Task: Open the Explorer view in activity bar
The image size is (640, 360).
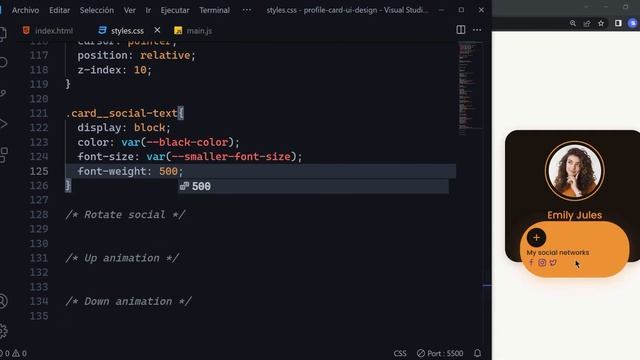Action: pos(3,34)
